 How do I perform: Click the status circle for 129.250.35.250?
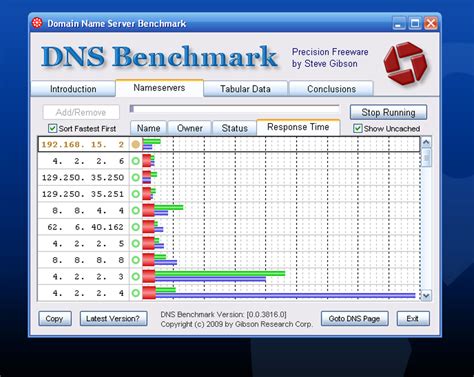(135, 177)
